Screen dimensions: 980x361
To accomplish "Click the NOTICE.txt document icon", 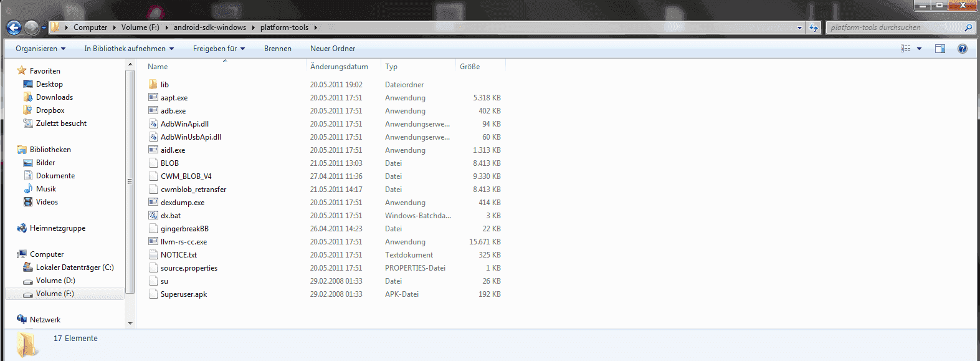I will [153, 254].
